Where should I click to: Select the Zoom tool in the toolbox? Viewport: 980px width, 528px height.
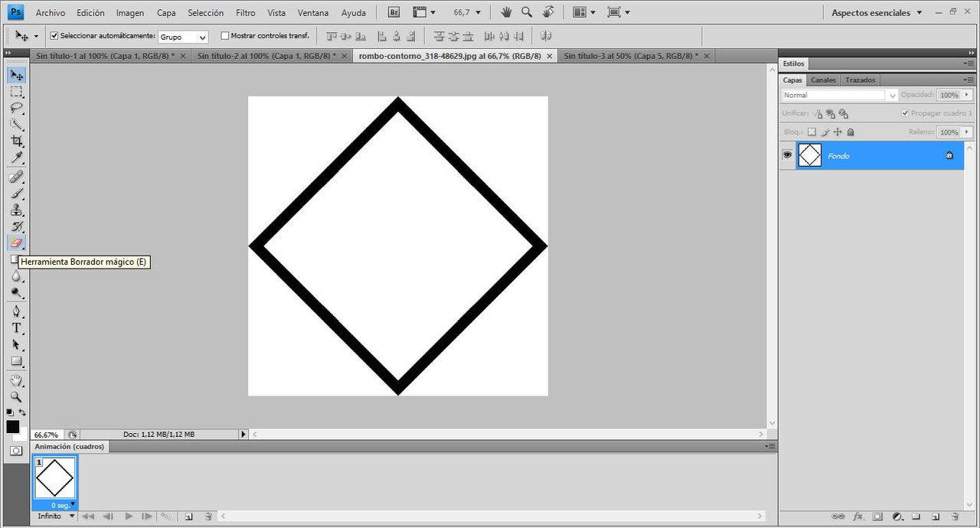click(x=16, y=397)
